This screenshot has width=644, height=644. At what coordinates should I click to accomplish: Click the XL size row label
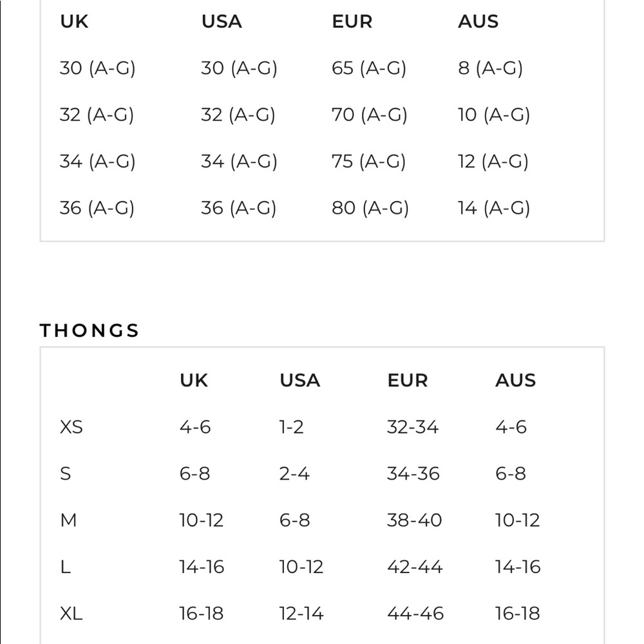[71, 614]
